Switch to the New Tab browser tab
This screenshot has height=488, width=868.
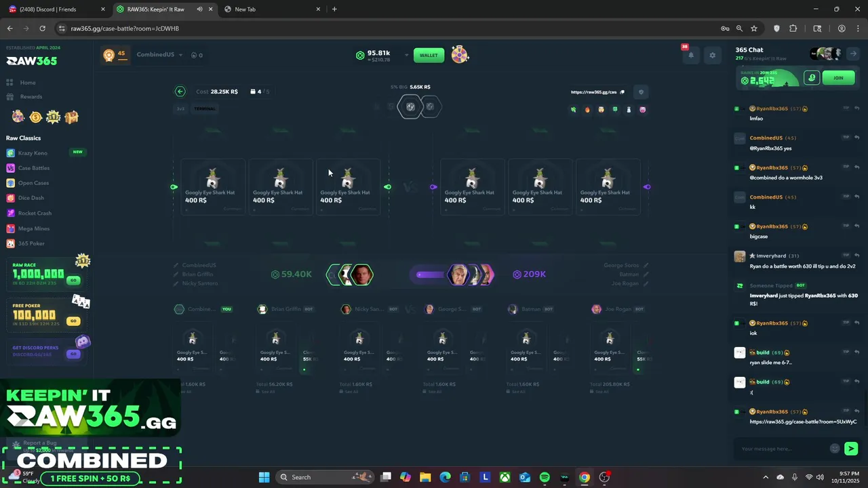pyautogui.click(x=271, y=9)
